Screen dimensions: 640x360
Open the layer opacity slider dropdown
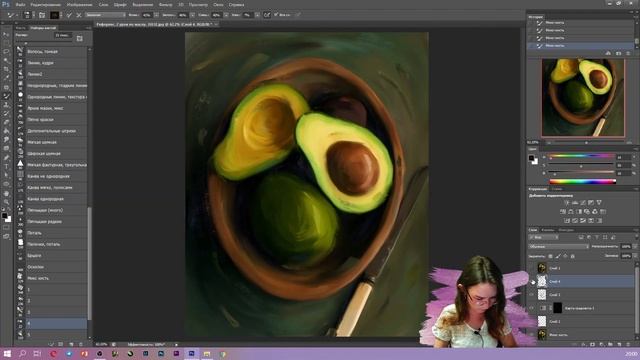(x=634, y=247)
